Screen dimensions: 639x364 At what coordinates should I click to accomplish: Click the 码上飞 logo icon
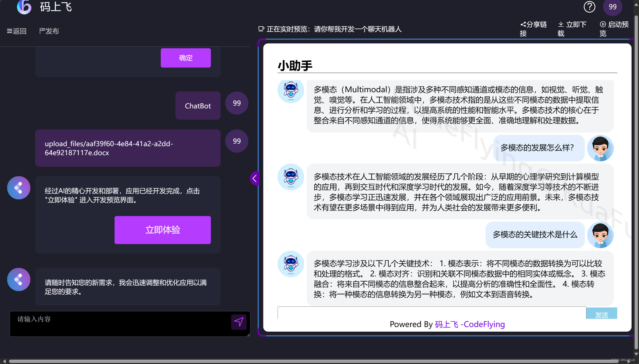[24, 7]
